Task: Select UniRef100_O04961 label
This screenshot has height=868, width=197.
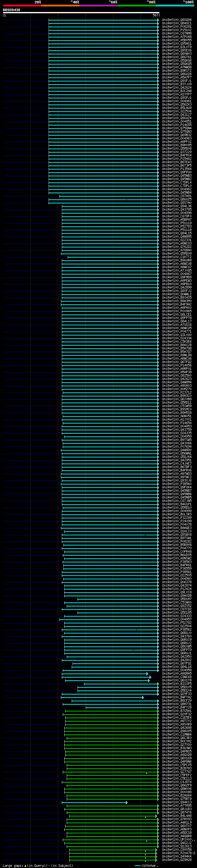Action: coord(176,101)
